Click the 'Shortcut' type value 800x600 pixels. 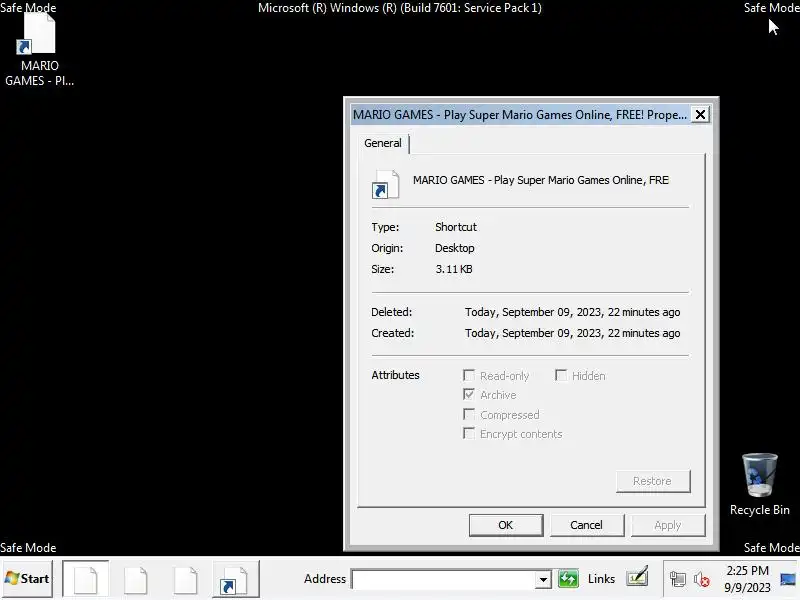click(x=456, y=227)
